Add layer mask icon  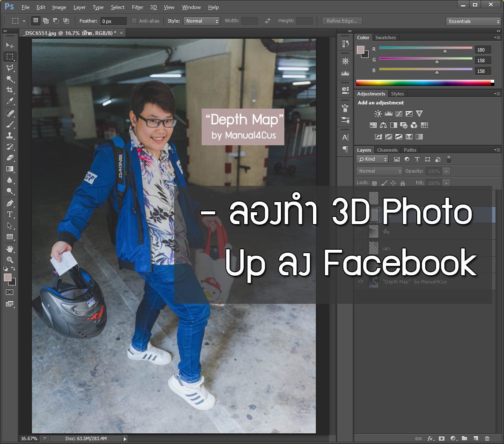(x=442, y=438)
